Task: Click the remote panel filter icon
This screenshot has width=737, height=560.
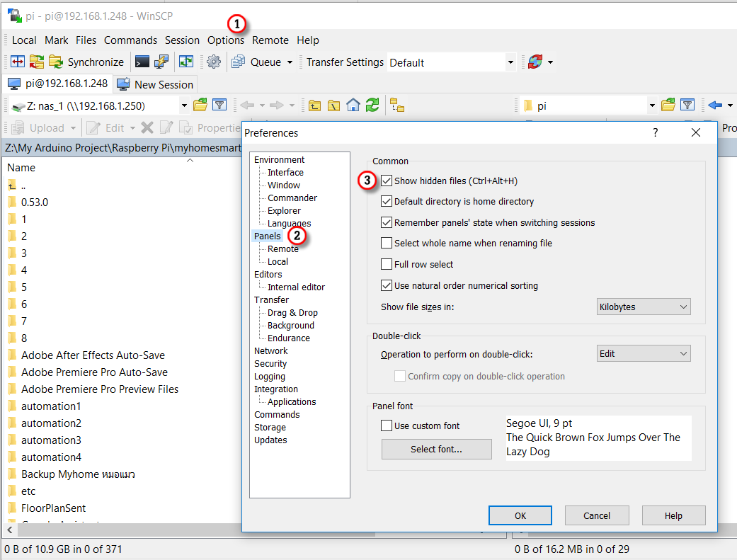Action: pyautogui.click(x=687, y=105)
